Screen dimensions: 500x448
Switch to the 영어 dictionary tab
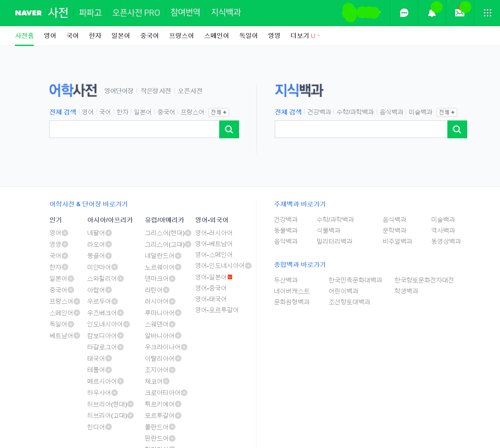pyautogui.click(x=50, y=36)
